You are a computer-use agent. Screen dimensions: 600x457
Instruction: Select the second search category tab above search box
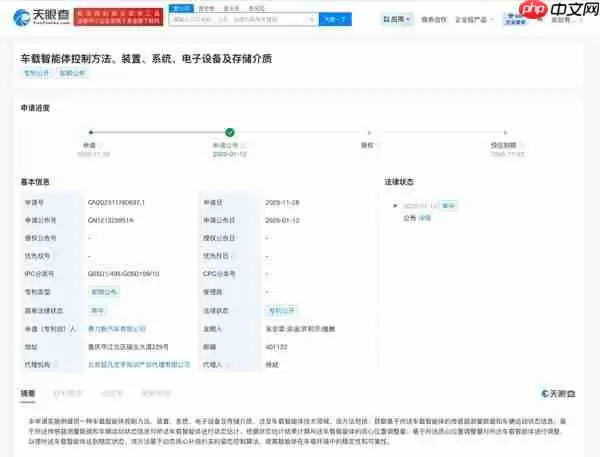(x=206, y=8)
